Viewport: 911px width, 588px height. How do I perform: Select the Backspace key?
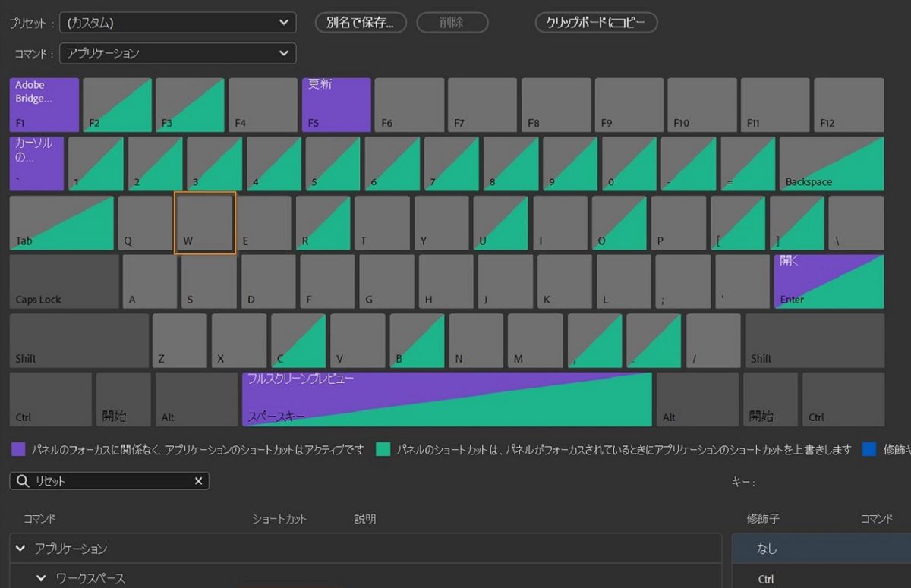click(831, 163)
